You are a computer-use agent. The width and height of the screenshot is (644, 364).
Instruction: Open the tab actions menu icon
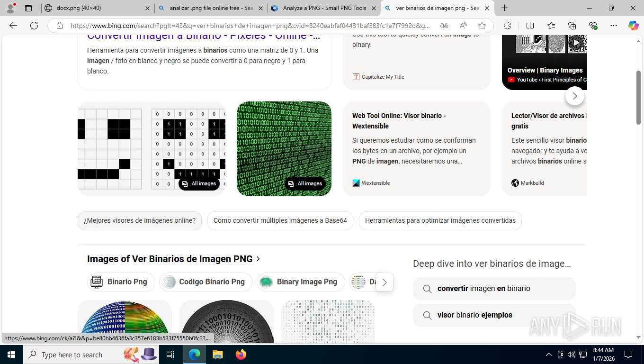(x=28, y=8)
